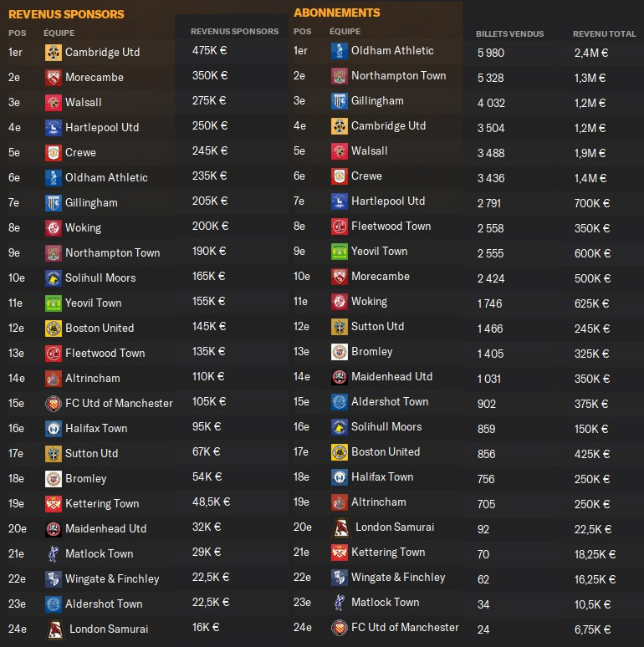Click Cambridge Utd crest in sponsors table
644x647 pixels.
pyautogui.click(x=54, y=53)
